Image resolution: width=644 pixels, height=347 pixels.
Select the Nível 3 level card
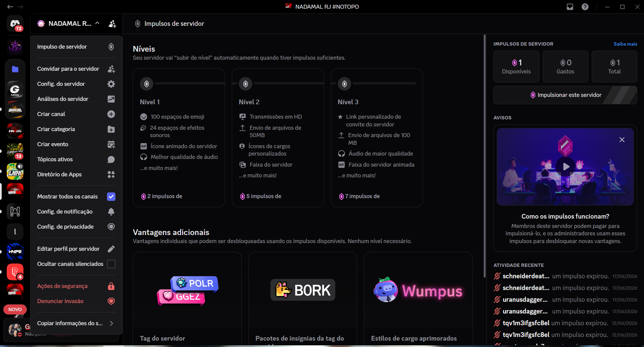[x=377, y=138]
